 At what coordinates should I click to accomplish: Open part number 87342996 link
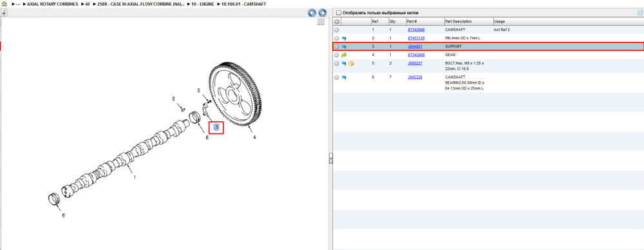click(x=416, y=30)
